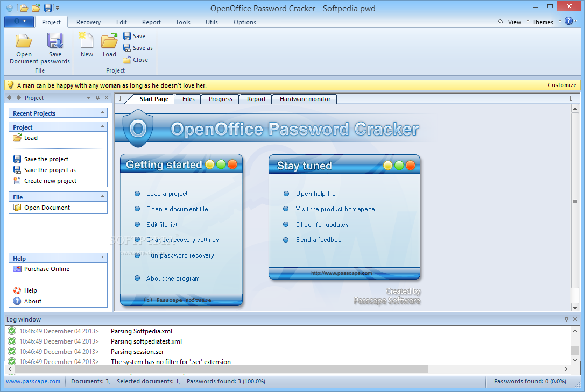Collapse the File sidebar panel

point(103,196)
